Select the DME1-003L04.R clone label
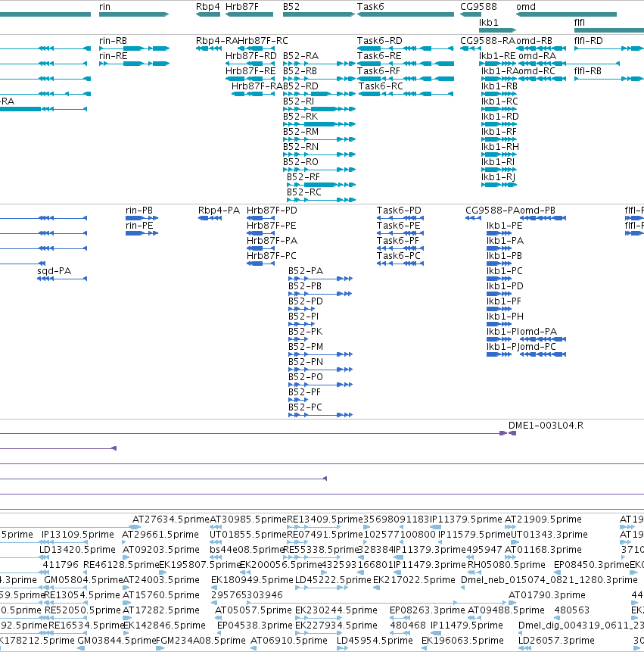 click(x=546, y=426)
